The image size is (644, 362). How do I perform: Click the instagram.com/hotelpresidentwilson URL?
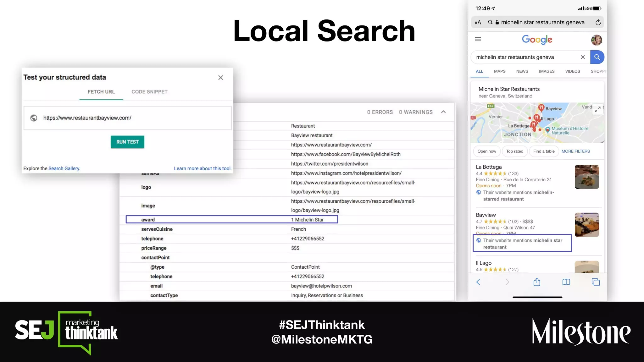[x=346, y=173]
